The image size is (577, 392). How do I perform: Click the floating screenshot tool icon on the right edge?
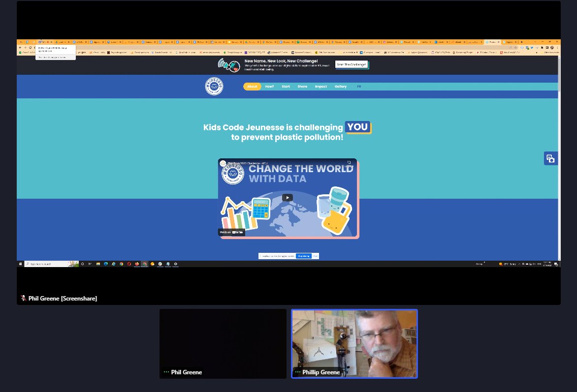coord(550,158)
